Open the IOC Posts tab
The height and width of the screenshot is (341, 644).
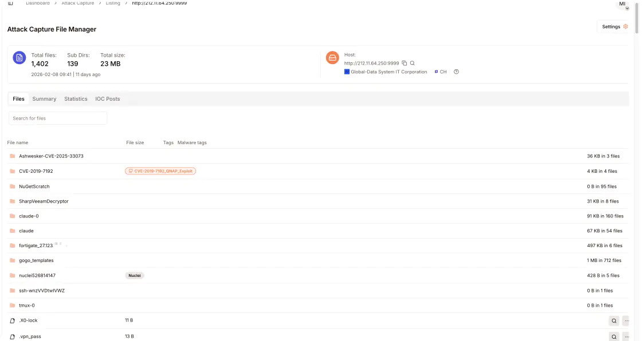pyautogui.click(x=108, y=99)
